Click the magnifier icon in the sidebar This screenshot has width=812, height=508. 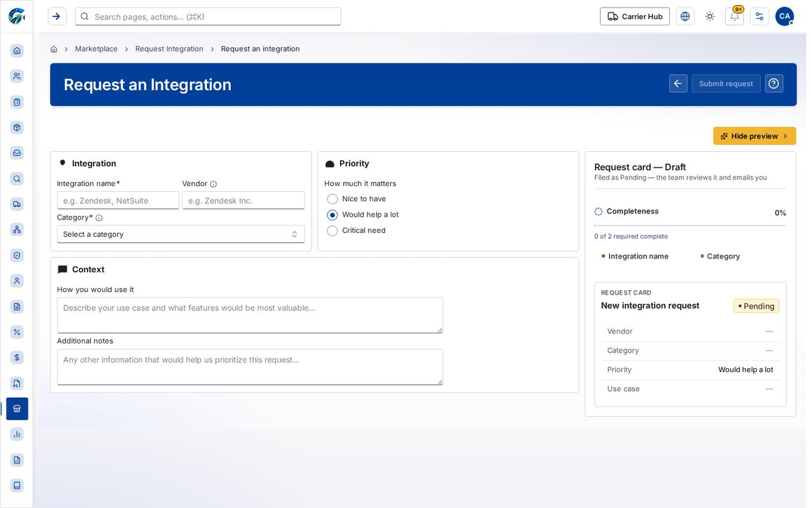17,178
